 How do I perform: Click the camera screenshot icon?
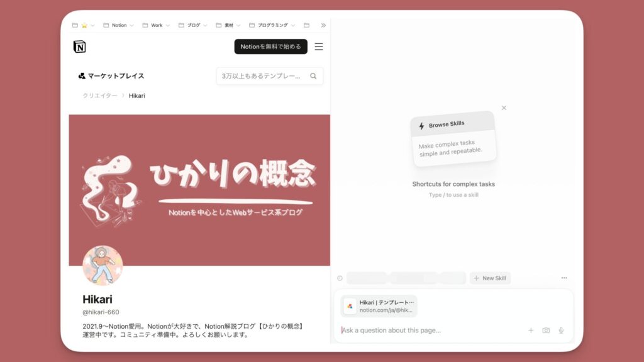[x=546, y=330]
